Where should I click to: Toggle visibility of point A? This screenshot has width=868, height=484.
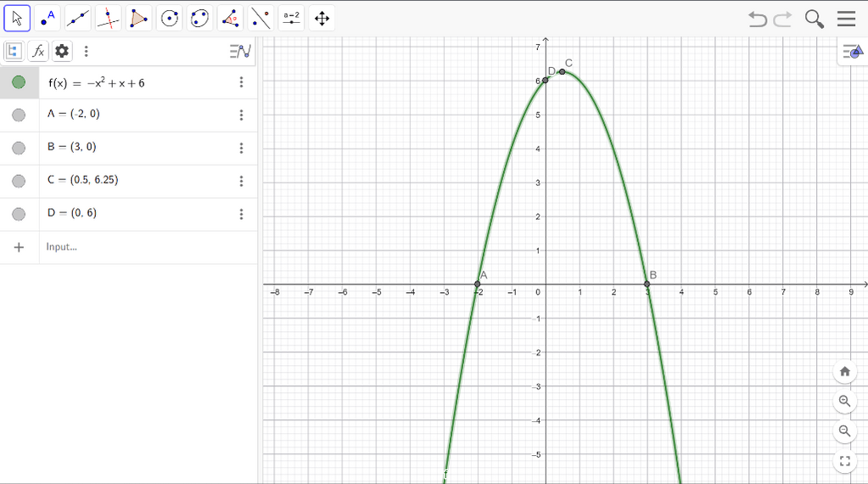click(19, 115)
